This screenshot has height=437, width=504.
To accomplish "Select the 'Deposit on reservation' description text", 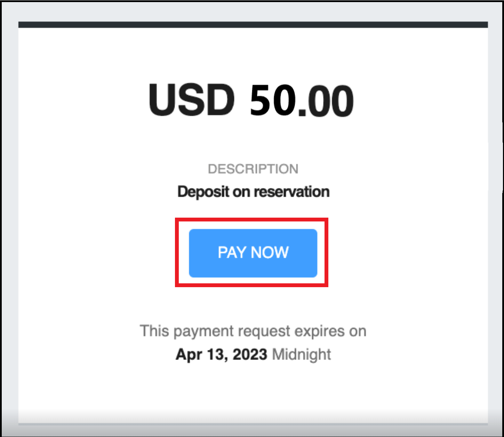I will coord(253,191).
